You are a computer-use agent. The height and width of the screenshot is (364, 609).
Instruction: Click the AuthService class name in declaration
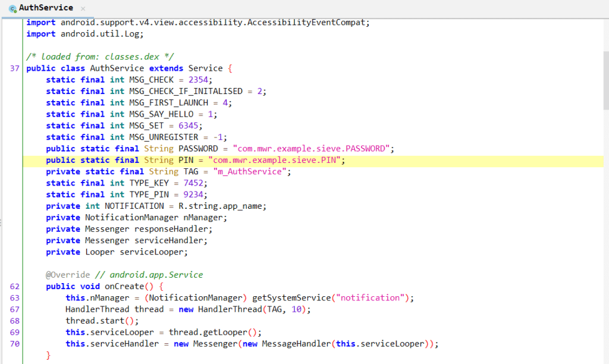pyautogui.click(x=117, y=68)
